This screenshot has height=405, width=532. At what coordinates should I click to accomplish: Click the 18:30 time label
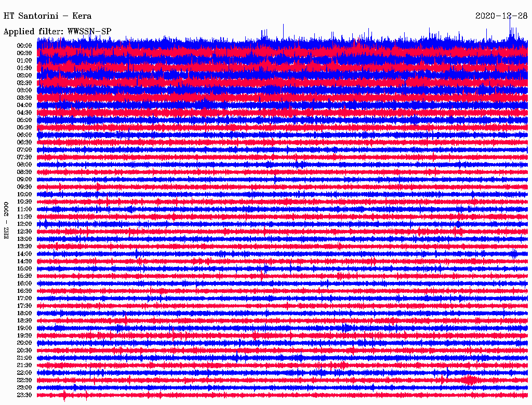pos(24,321)
